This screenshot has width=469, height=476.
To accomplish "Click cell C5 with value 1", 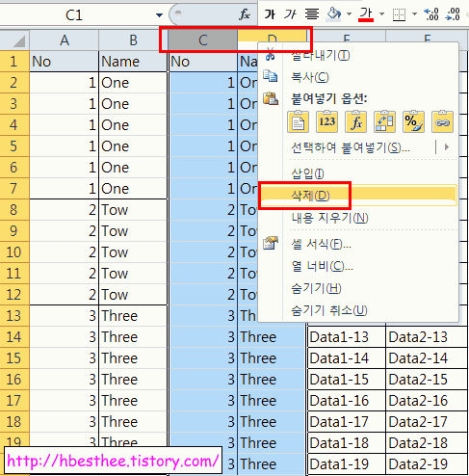I will 203,146.
